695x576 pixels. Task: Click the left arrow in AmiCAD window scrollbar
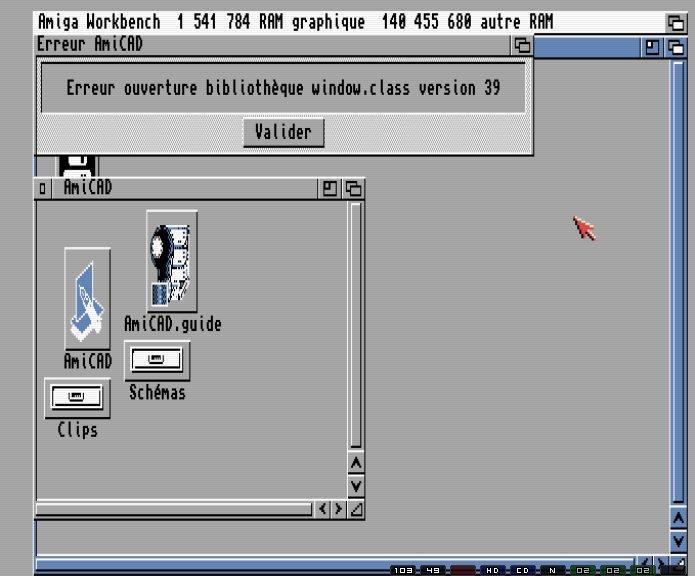pyautogui.click(x=322, y=510)
